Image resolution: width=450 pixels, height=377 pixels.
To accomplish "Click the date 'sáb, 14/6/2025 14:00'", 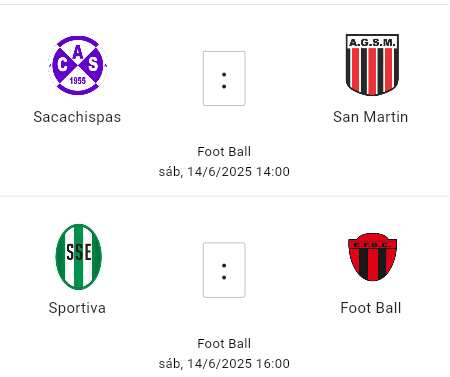I will (224, 172).
